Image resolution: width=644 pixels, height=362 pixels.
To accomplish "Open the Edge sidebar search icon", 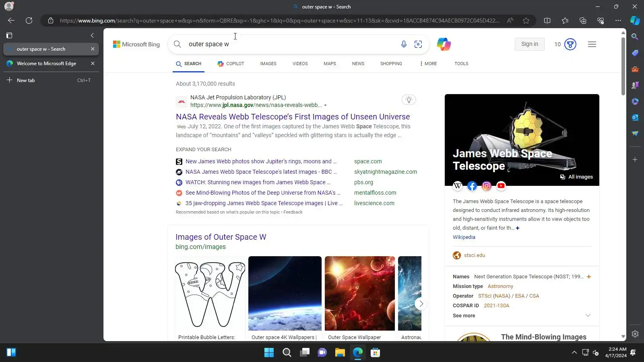I will coord(635,37).
